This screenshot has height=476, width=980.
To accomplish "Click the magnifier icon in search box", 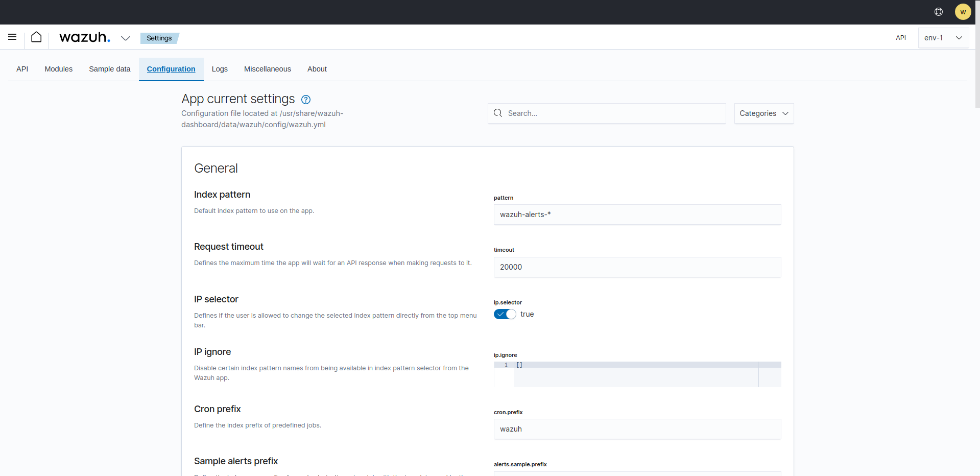I will 498,113.
